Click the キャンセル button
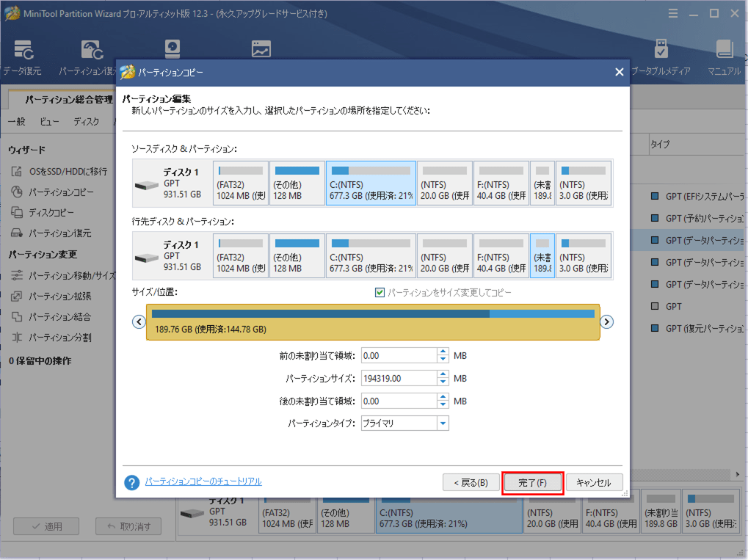Viewport: 748px width, 560px height. click(594, 483)
